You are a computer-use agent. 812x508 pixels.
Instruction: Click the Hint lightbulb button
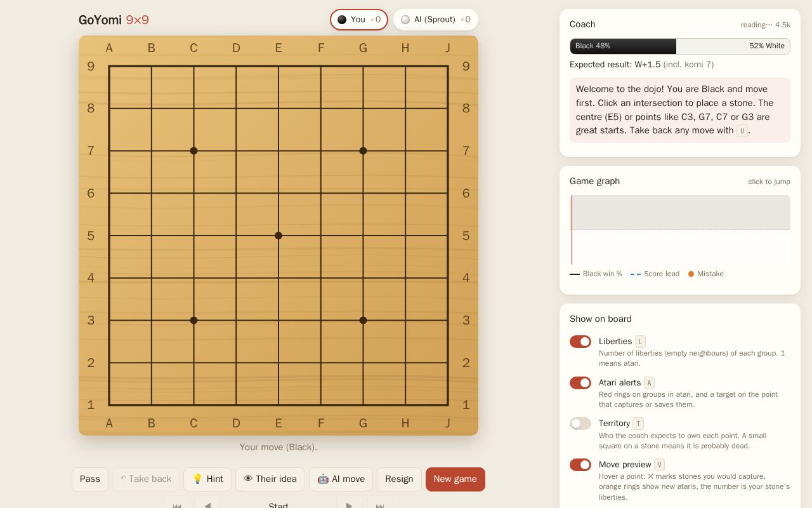click(207, 479)
